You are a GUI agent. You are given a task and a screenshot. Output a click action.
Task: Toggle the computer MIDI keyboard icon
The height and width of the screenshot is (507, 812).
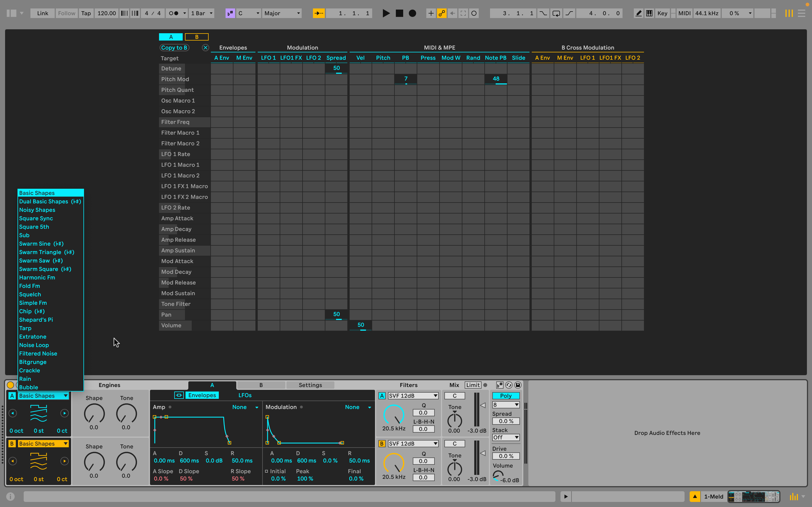[649, 13]
